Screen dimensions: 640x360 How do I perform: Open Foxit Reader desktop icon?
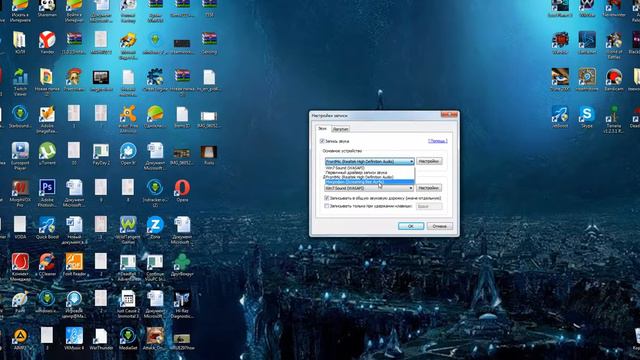(74, 262)
